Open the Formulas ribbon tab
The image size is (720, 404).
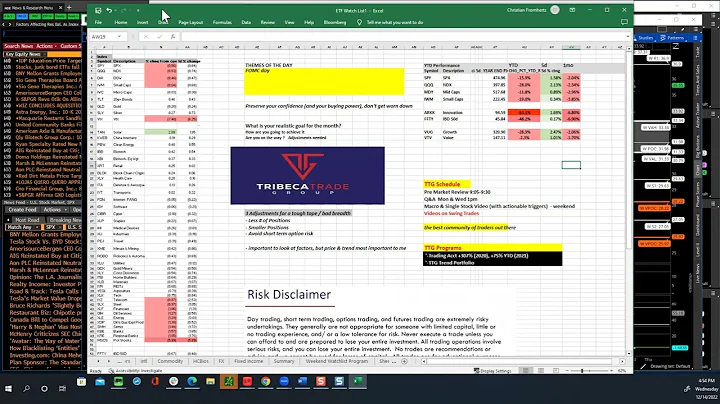pyautogui.click(x=222, y=22)
